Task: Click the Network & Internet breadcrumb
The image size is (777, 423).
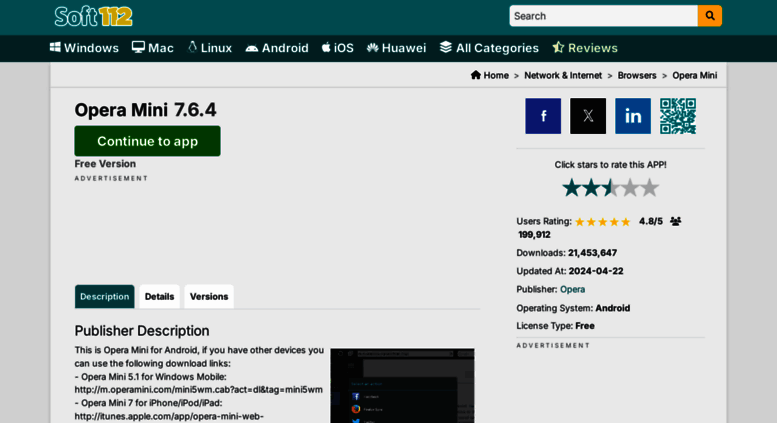Action: click(x=563, y=75)
